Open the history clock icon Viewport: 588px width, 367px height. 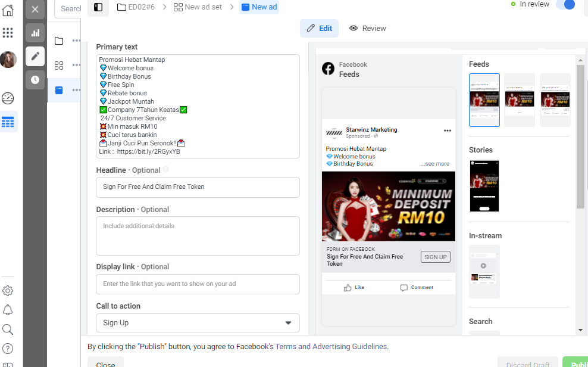(35, 80)
